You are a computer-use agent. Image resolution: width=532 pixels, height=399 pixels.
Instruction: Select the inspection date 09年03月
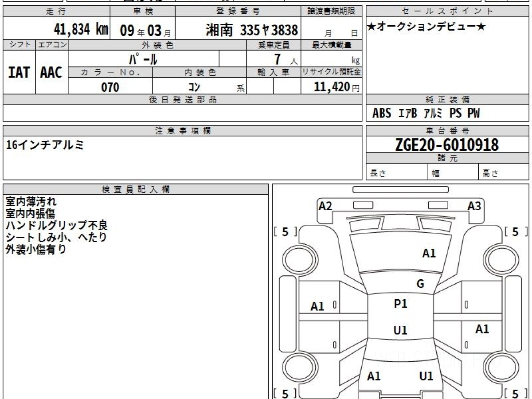click(145, 31)
